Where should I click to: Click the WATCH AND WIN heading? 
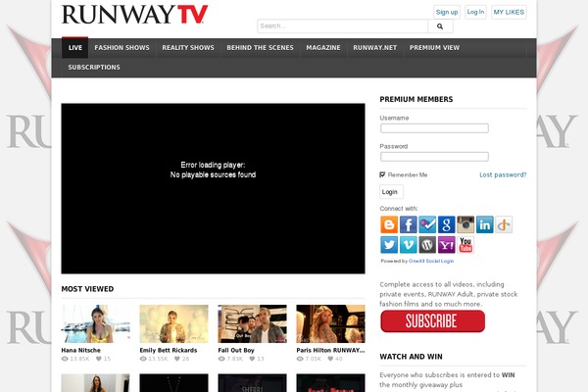411,357
